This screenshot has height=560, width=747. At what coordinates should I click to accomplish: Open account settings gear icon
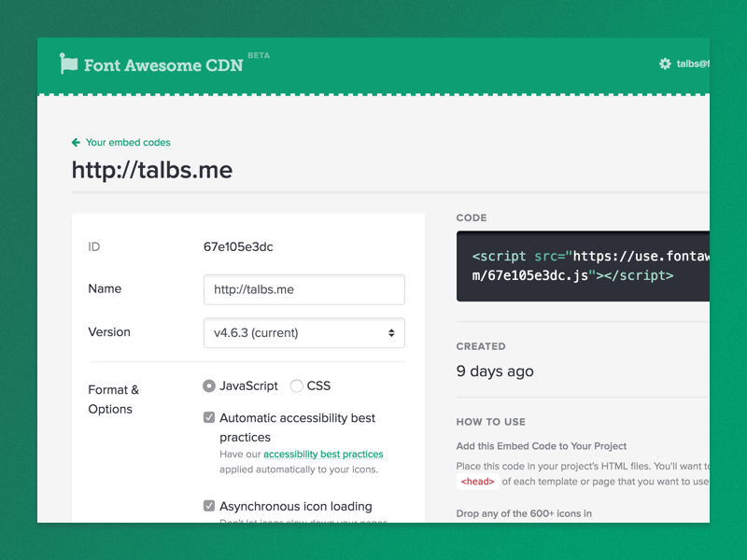coord(665,63)
